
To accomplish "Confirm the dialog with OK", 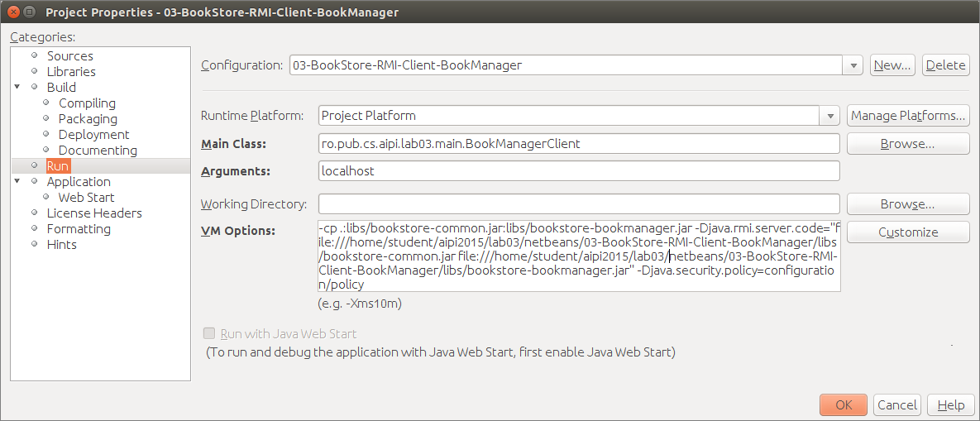I will [x=843, y=404].
